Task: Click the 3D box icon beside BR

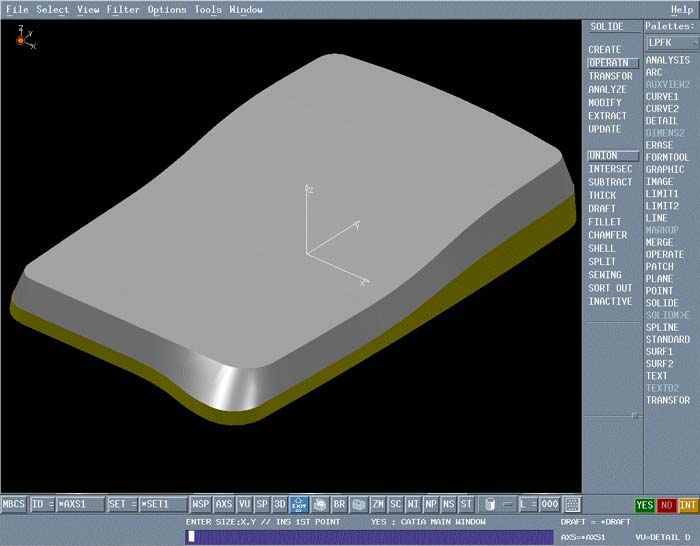Action: coord(319,504)
